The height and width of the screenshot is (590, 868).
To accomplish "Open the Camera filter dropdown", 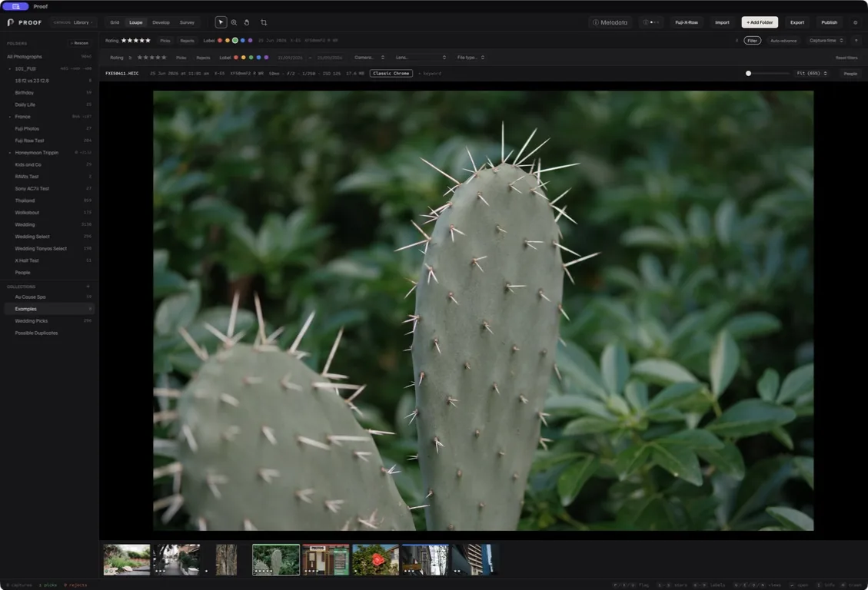I will coord(369,58).
